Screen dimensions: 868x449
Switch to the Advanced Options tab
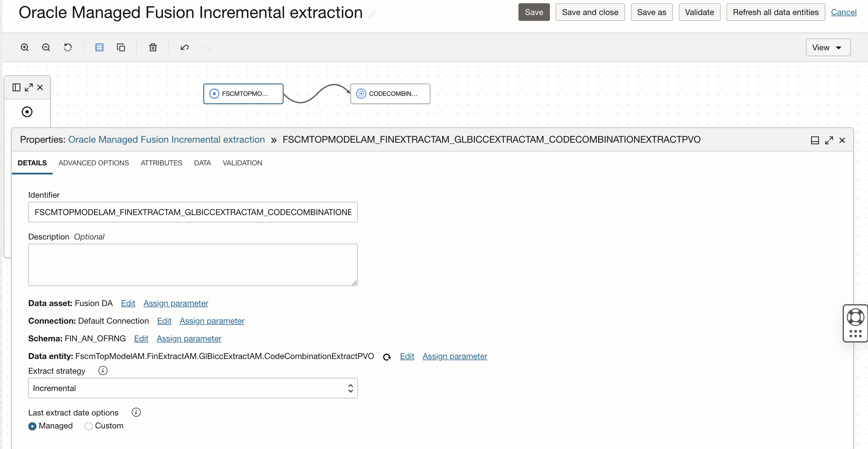point(93,163)
